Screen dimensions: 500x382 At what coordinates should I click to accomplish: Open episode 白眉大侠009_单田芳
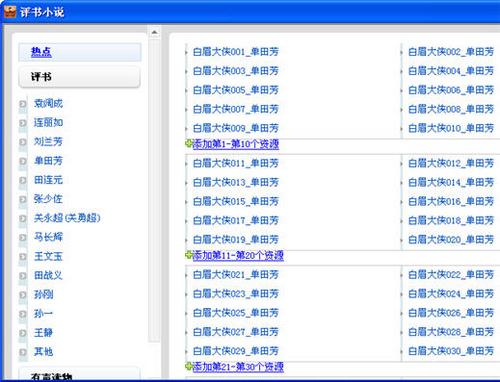click(236, 128)
